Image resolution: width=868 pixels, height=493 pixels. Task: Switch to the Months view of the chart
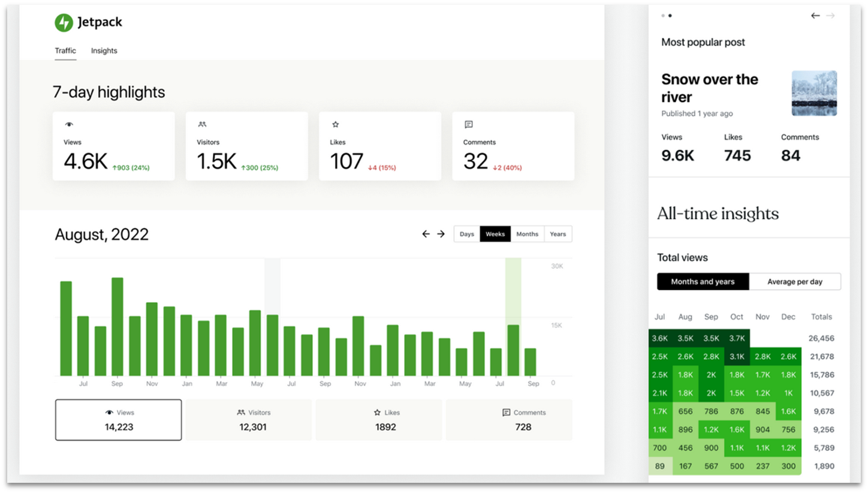527,234
